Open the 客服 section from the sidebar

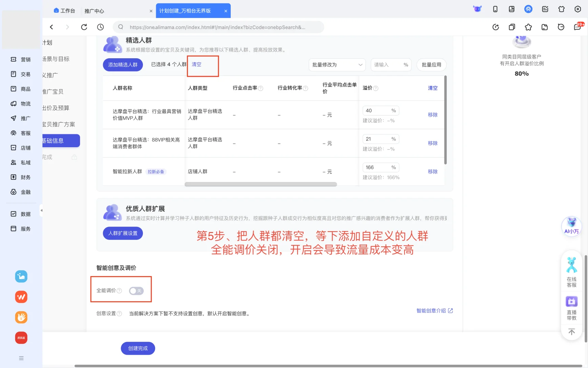tap(20, 133)
